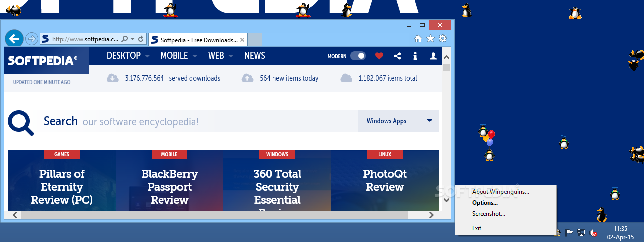The image size is (644, 242).
Task: Open the browser Tools gear icon
Action: tap(442, 38)
